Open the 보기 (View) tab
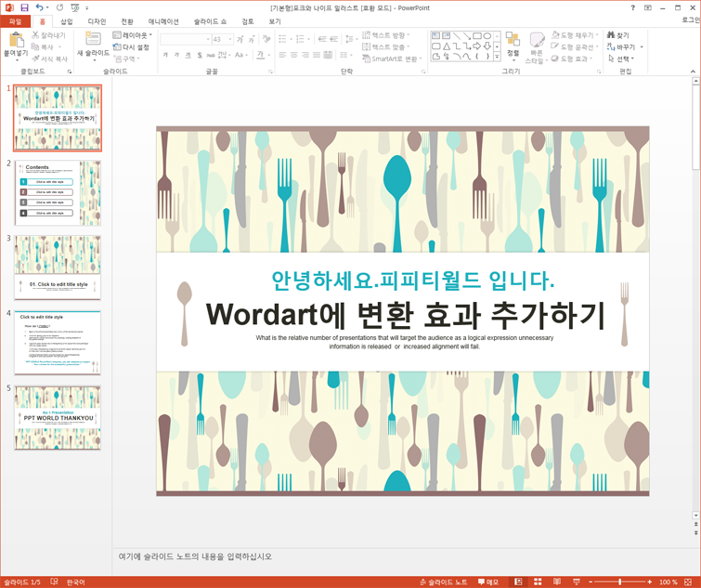This screenshot has height=588, width=701. (275, 21)
